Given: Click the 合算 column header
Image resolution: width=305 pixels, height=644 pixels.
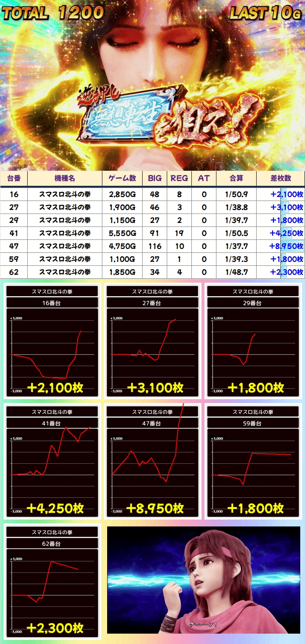Looking at the screenshot, I should 236,179.
